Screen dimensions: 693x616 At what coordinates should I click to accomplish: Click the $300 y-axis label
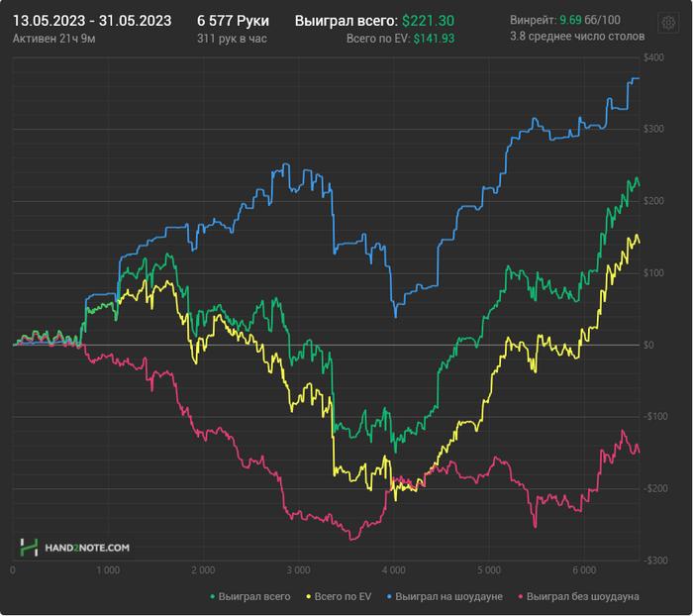pos(653,129)
